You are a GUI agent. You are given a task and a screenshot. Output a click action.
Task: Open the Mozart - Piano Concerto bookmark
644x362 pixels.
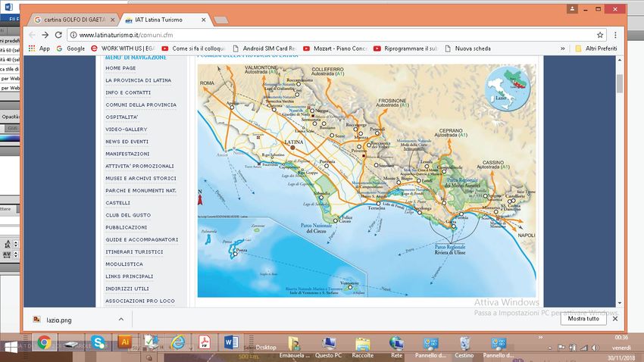point(335,48)
